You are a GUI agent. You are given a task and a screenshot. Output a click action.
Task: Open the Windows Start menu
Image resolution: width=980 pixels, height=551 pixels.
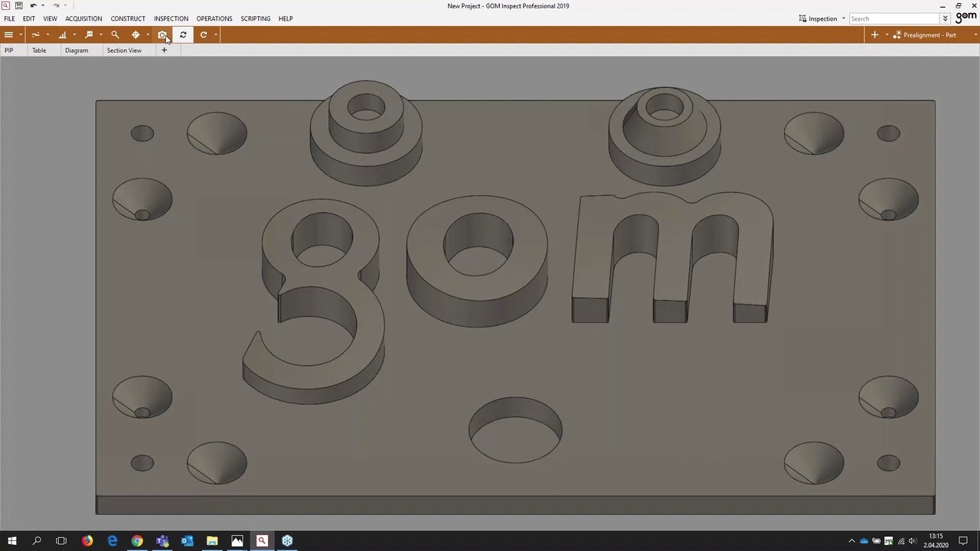click(x=11, y=541)
